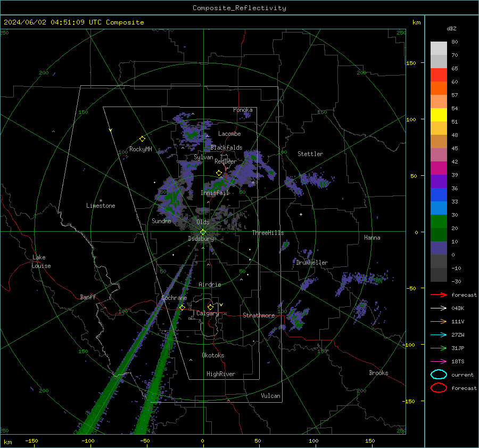This screenshot has width=479, height=448.
Task: Click the Olds city label
Action: coord(203,222)
